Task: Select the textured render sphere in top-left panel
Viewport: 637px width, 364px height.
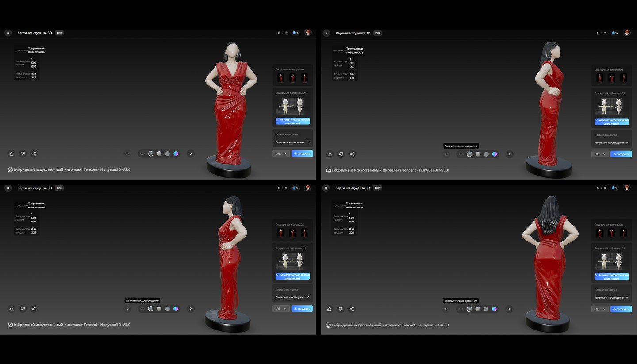Action: click(151, 153)
